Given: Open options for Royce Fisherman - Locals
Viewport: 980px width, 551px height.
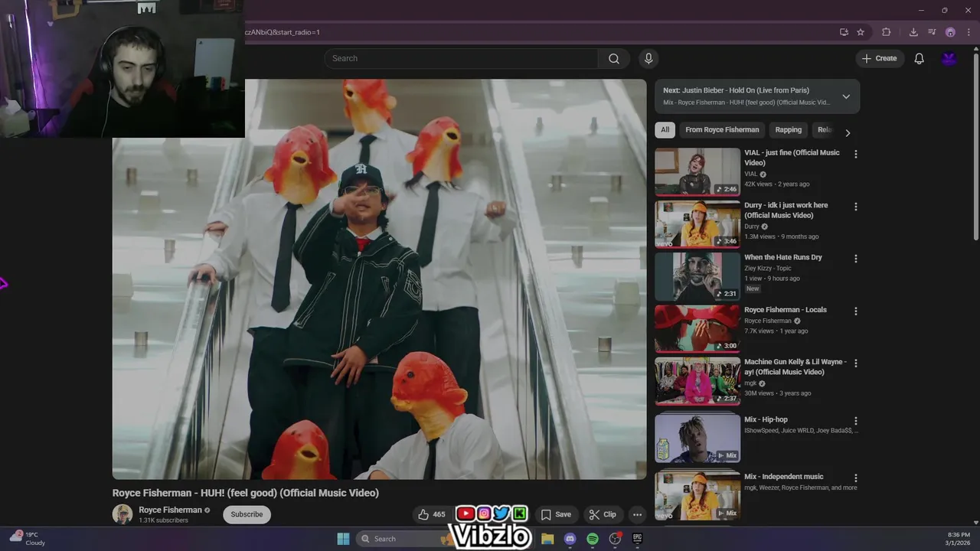Looking at the screenshot, I should [x=856, y=311].
